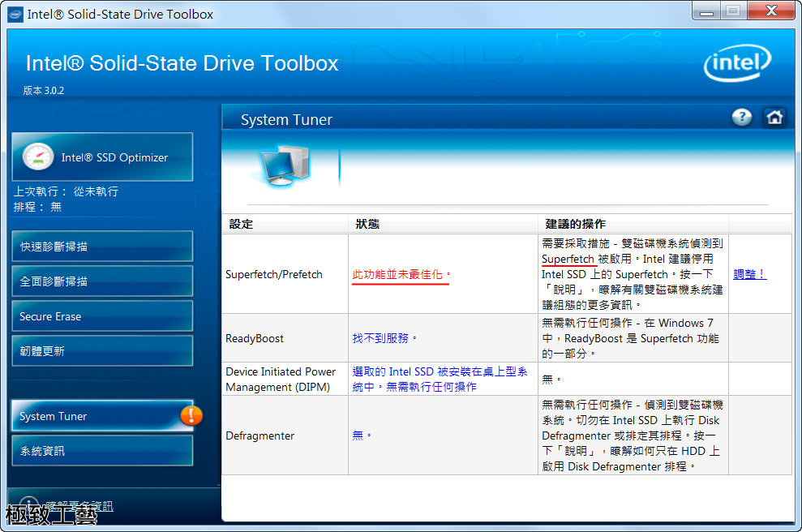Click the app icon in title bar
Image resolution: width=802 pixels, height=532 pixels.
pyautogui.click(x=15, y=15)
